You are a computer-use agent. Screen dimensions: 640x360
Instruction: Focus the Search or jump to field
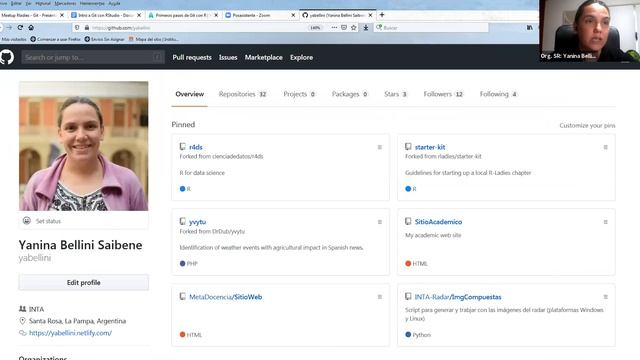click(93, 58)
